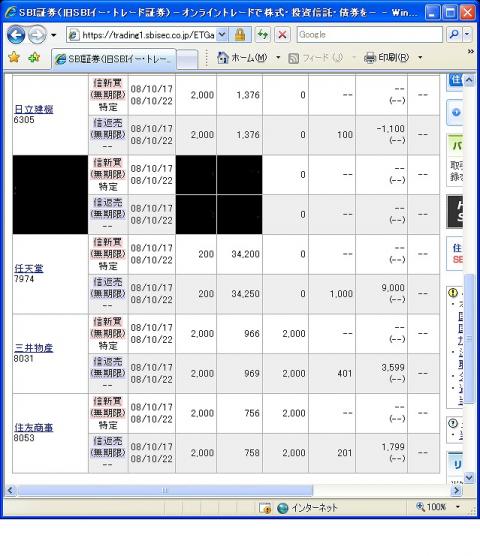This screenshot has width=480, height=556.
Task: Open the Favorites Center star icon
Action: 14,57
